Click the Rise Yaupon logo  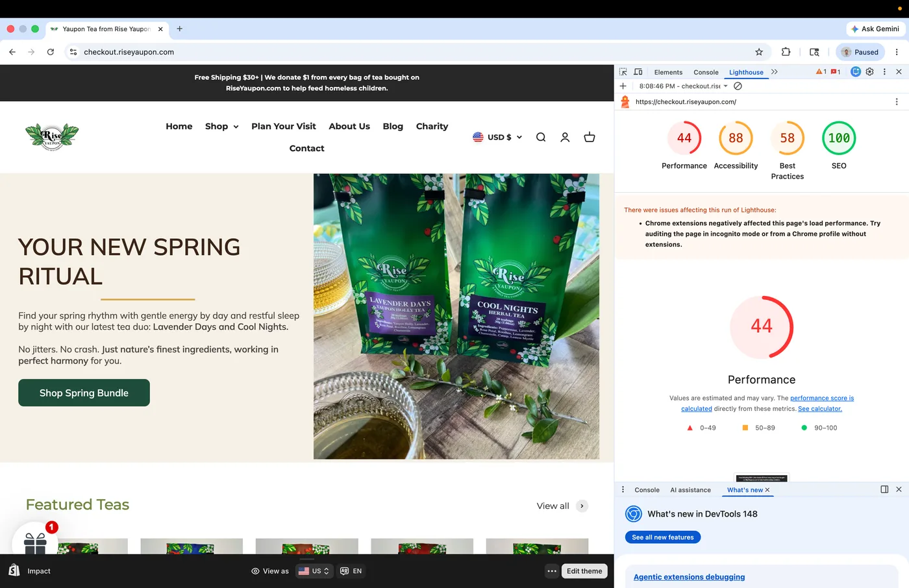(52, 137)
